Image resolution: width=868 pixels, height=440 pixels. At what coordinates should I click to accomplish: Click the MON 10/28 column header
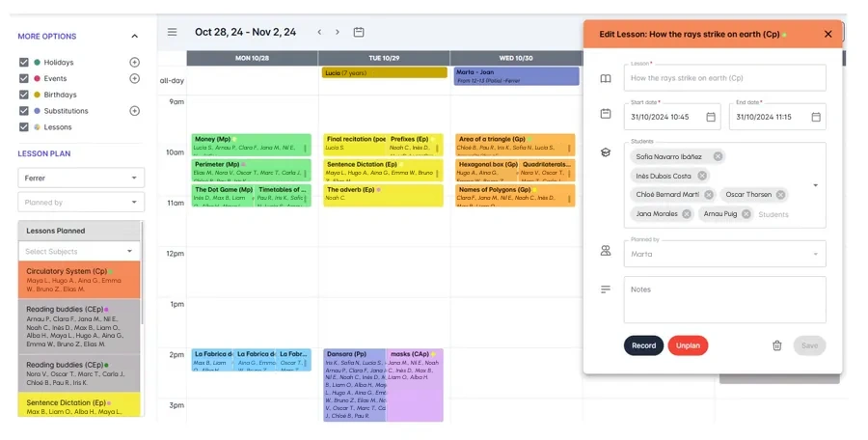click(252, 58)
